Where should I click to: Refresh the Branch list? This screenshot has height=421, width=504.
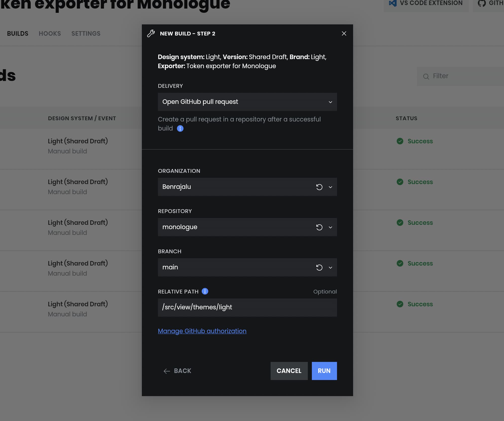click(x=319, y=267)
